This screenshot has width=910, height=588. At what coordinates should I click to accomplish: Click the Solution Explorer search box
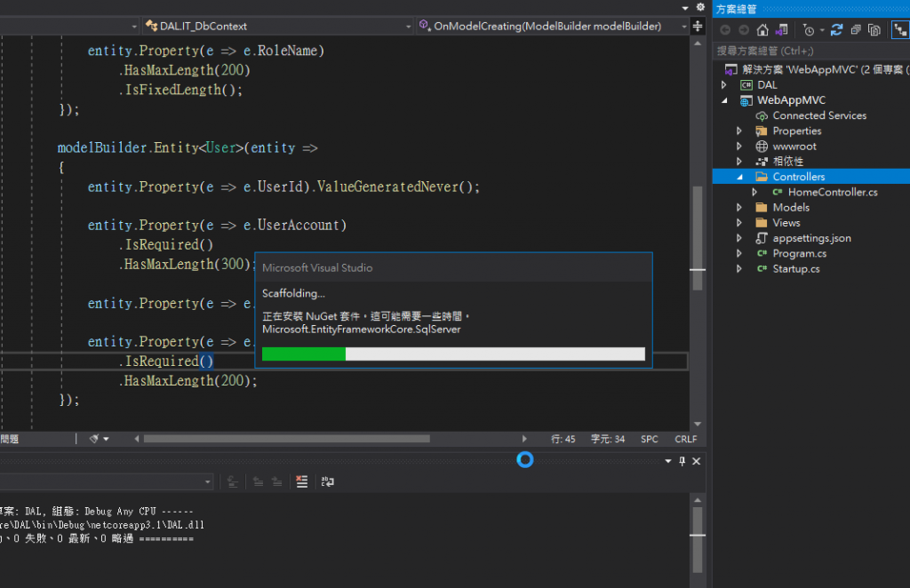click(809, 51)
